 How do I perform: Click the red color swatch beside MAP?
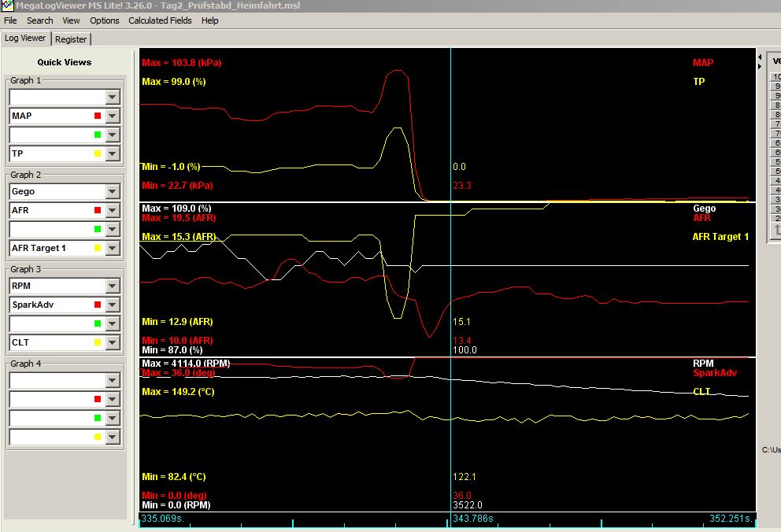click(x=98, y=116)
